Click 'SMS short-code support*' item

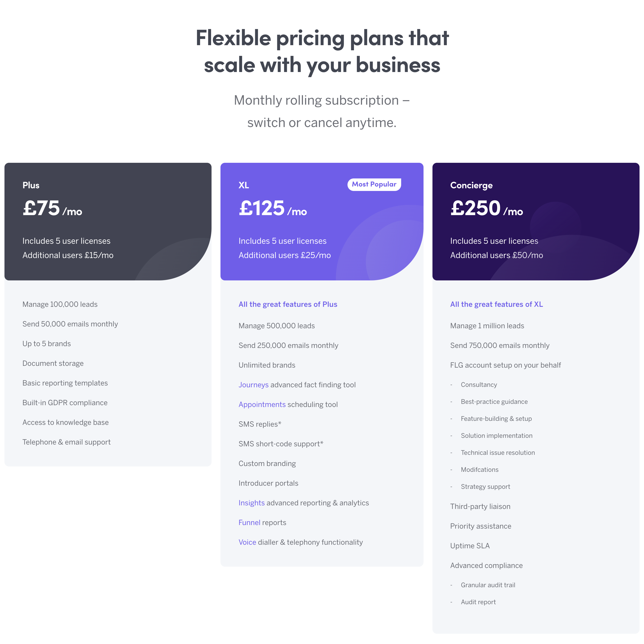pos(281,444)
